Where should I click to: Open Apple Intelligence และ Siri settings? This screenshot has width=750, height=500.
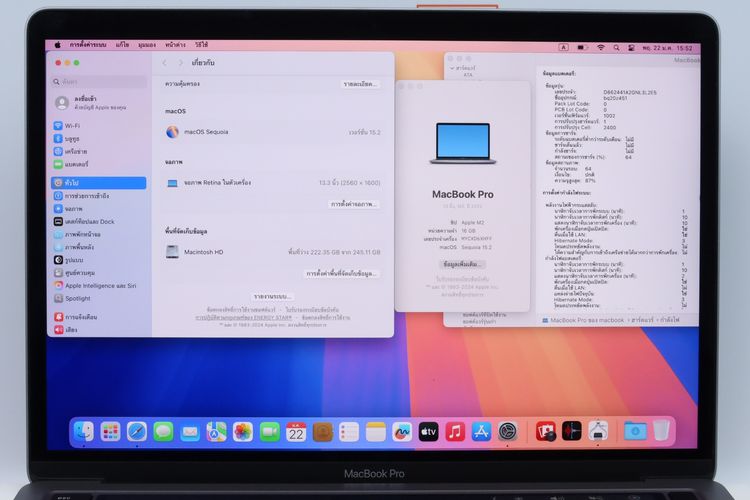coord(99,286)
